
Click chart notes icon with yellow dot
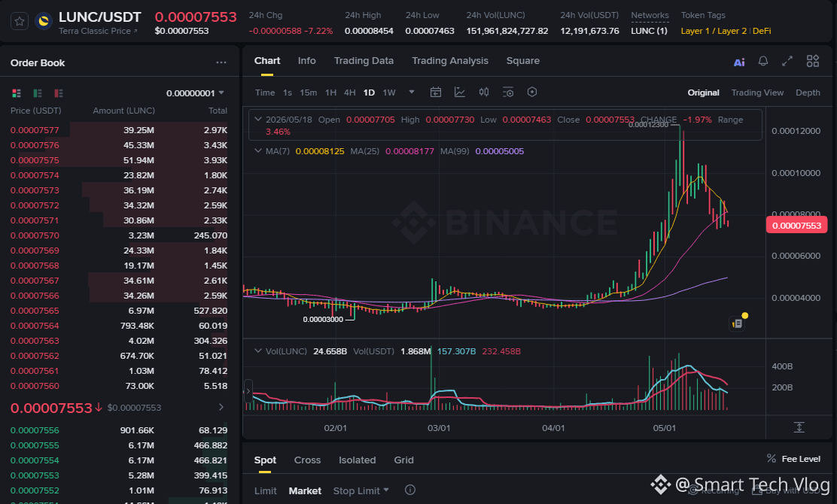point(737,323)
